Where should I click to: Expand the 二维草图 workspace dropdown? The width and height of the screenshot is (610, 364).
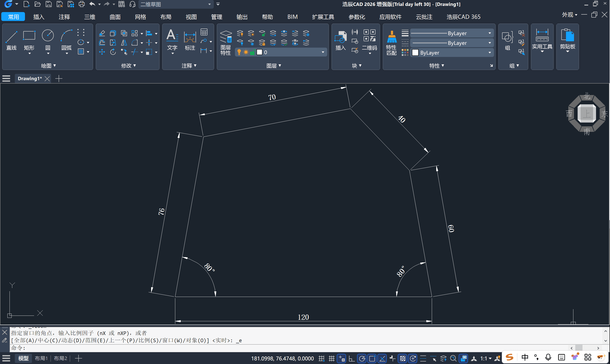(x=209, y=4)
